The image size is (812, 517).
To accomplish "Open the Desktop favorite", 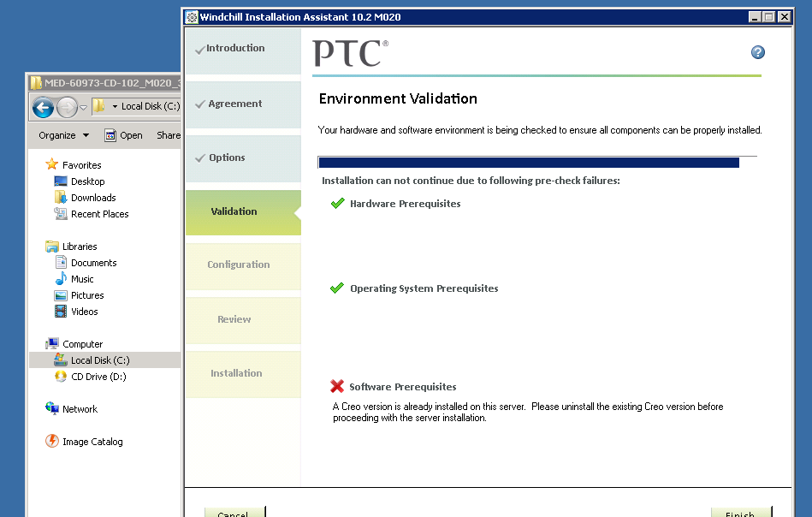I will tap(88, 181).
